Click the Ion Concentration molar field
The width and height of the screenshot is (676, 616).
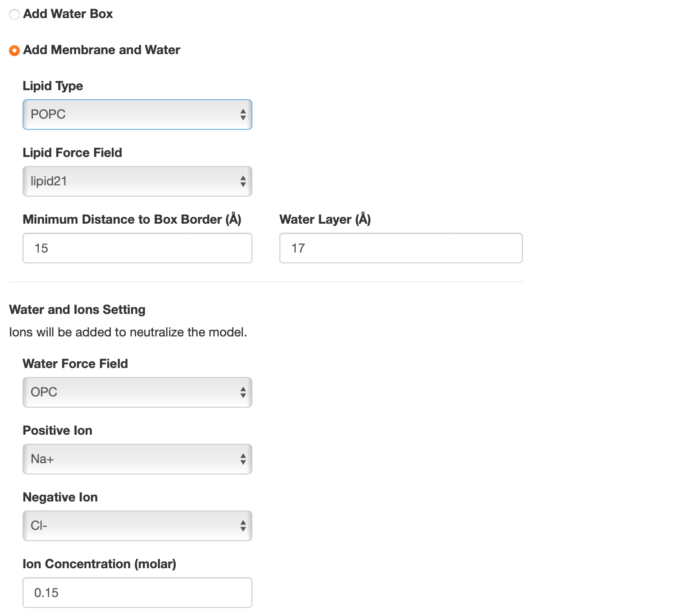(137, 593)
